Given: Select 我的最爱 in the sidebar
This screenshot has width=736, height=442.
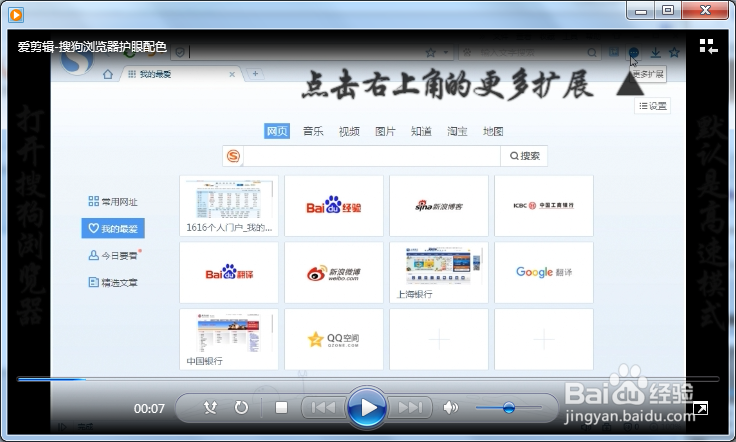Looking at the screenshot, I should pyautogui.click(x=113, y=229).
